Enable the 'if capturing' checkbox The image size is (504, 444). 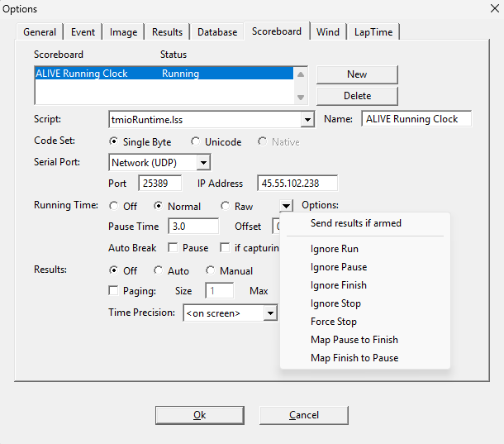(x=225, y=248)
